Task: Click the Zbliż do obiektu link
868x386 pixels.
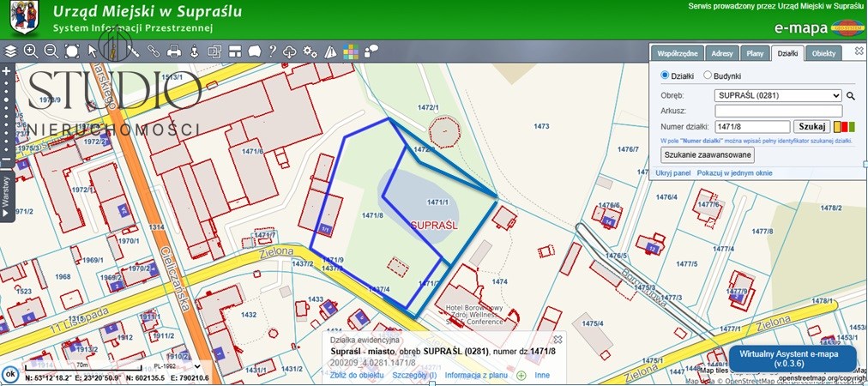Action: 357,375
